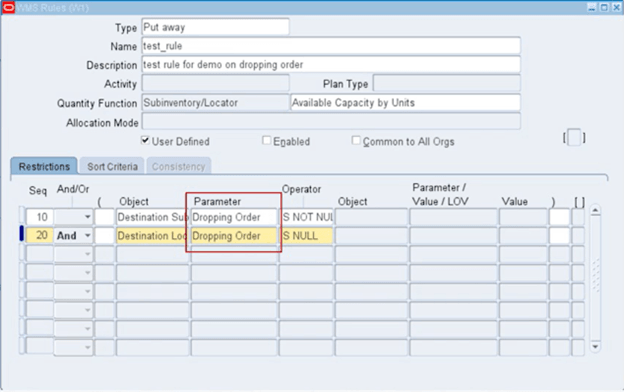Edit the Description field text
Image resolution: width=624 pixels, height=392 pixels.
pos(331,64)
